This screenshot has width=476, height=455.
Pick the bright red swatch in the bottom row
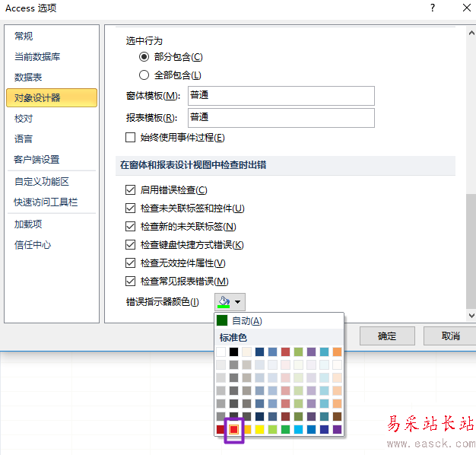[x=233, y=429]
